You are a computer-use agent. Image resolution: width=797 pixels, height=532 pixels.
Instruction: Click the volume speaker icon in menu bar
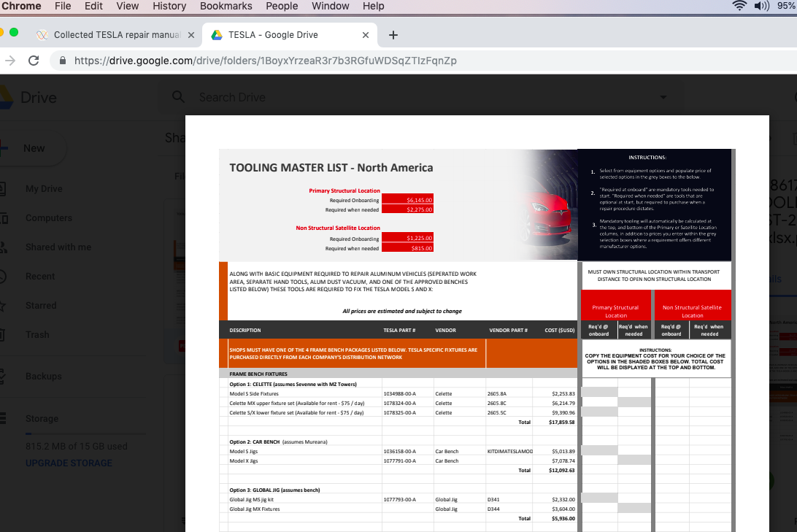761,6
